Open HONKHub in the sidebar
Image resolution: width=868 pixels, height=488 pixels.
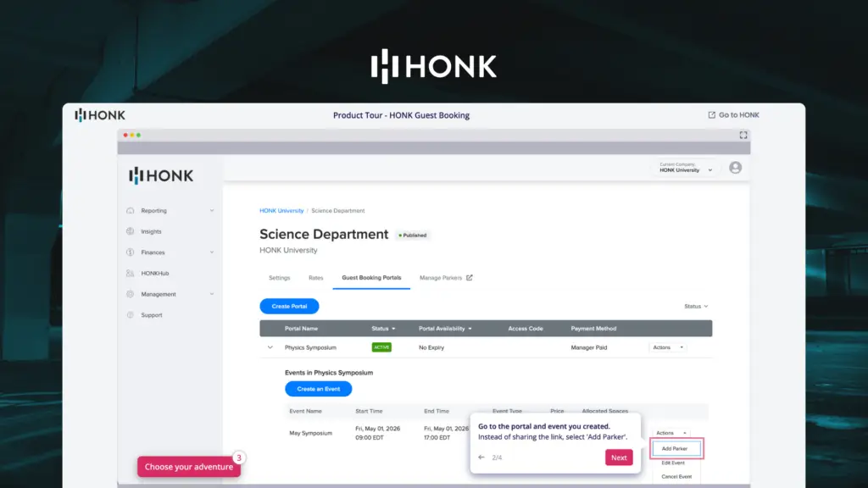tap(155, 274)
